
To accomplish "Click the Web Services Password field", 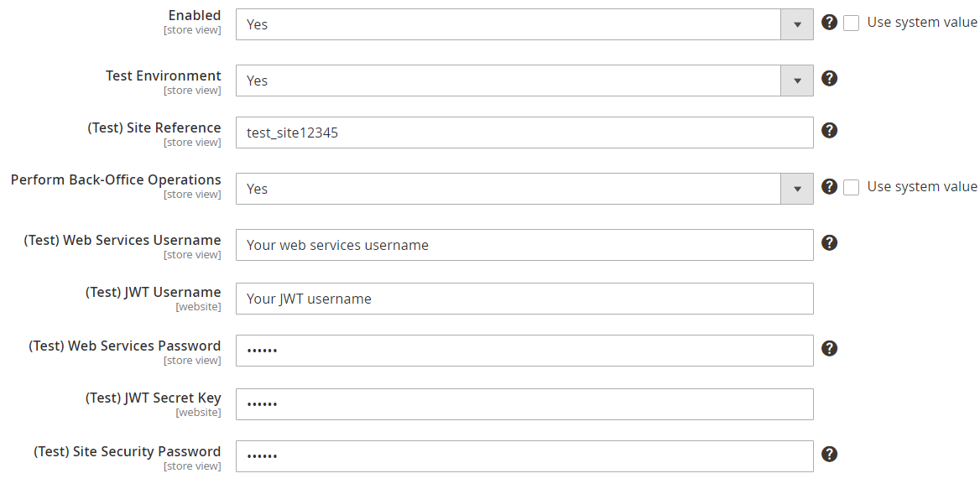I will [x=524, y=351].
